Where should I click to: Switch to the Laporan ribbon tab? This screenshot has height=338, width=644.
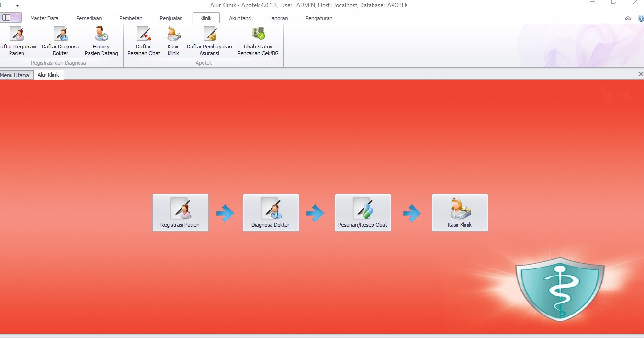tap(279, 18)
